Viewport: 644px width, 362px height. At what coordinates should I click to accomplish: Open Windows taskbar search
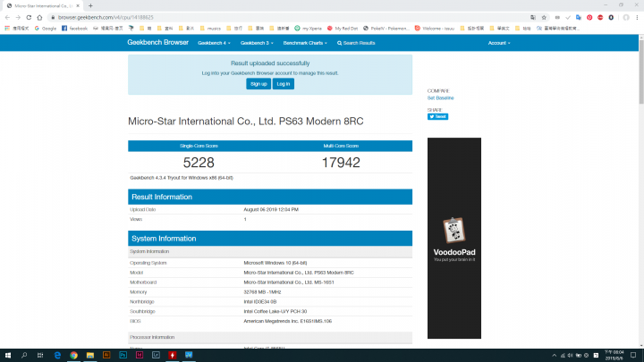(x=24, y=355)
